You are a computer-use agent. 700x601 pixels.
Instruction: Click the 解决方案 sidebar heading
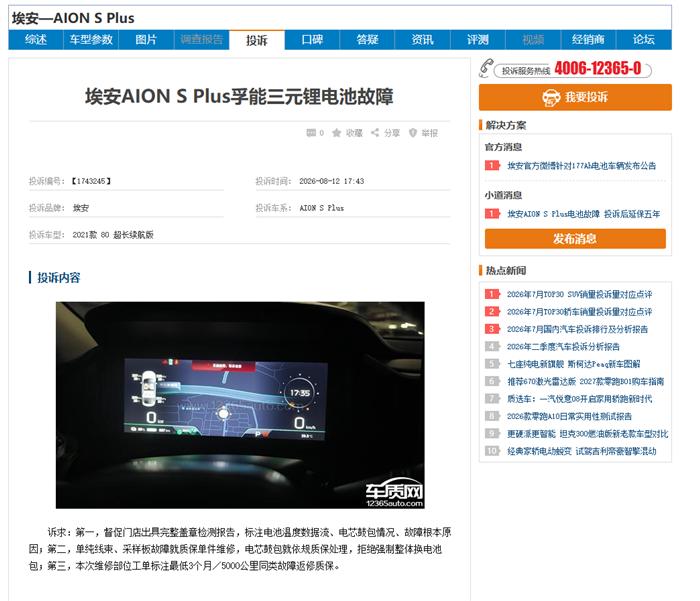tap(506, 125)
